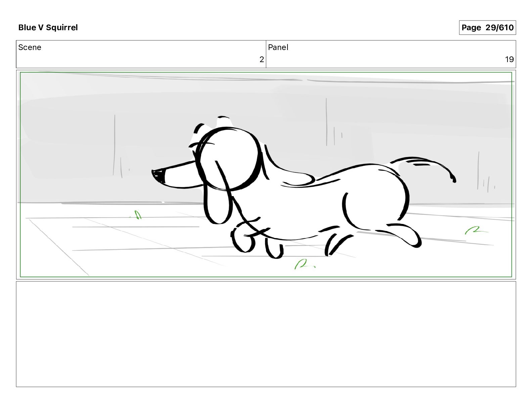Click the empty notes box below the panel
Screen dimensions: 532x411
click(x=266, y=334)
